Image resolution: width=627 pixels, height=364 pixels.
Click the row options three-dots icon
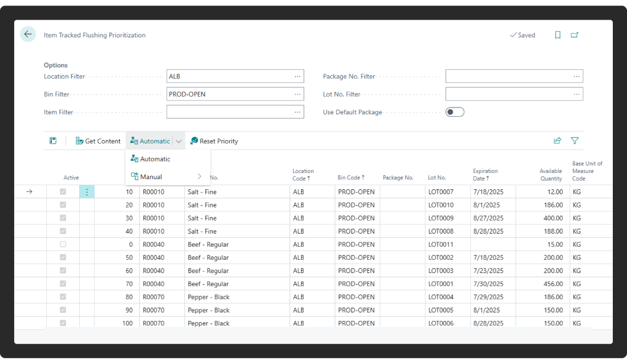[x=87, y=192]
